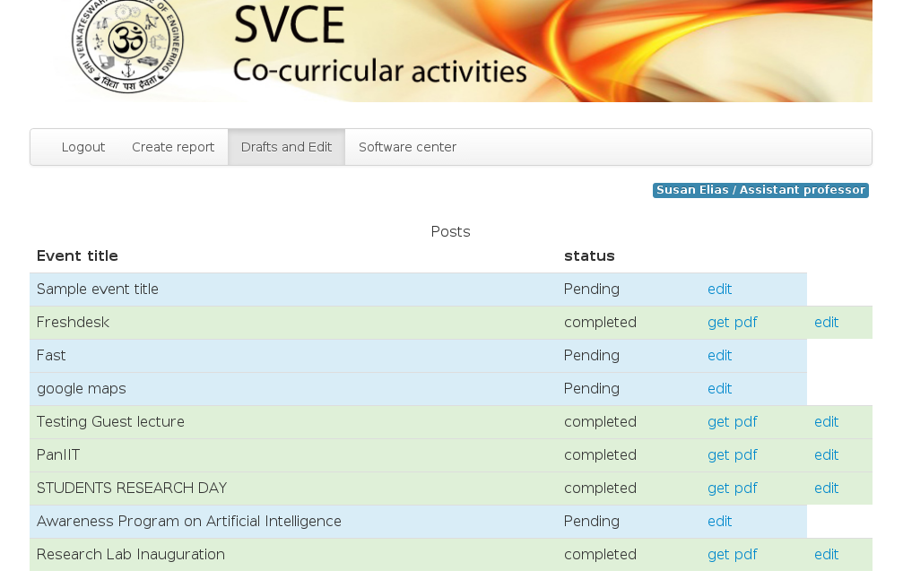The image size is (903, 588).
Task: Edit Awareness Program on Artificial Intelligence
Action: (719, 522)
